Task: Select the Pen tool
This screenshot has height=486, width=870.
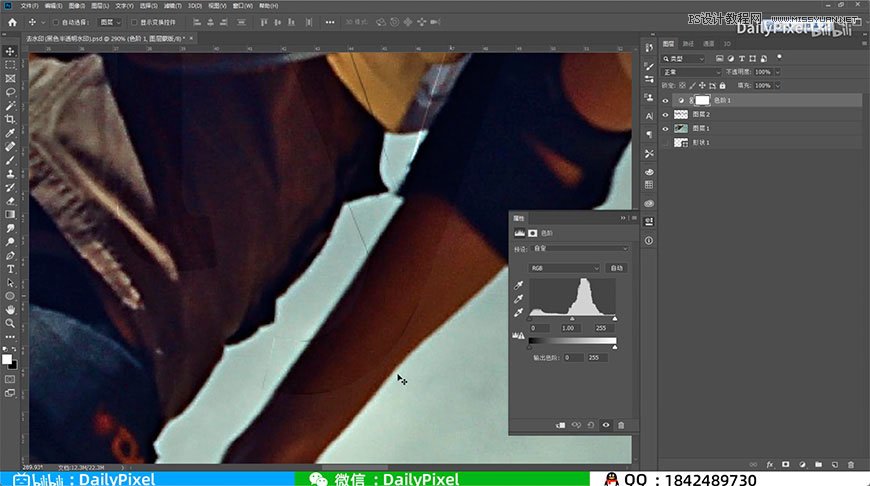Action: click(x=10, y=255)
